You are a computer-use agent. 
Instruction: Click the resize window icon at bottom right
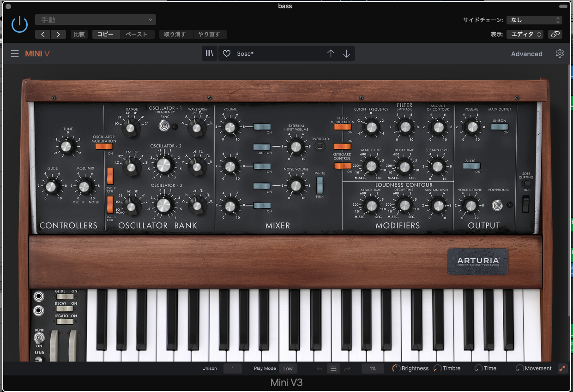coord(562,368)
